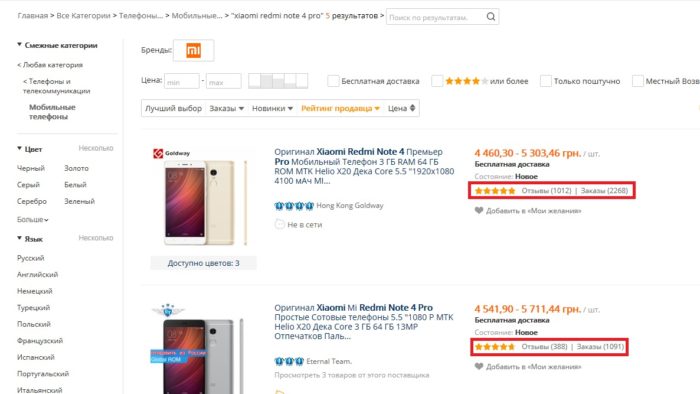Image resolution: width=700 pixels, height=394 pixels.
Task: Sort by Рейтинг продавца
Action: [x=340, y=108]
